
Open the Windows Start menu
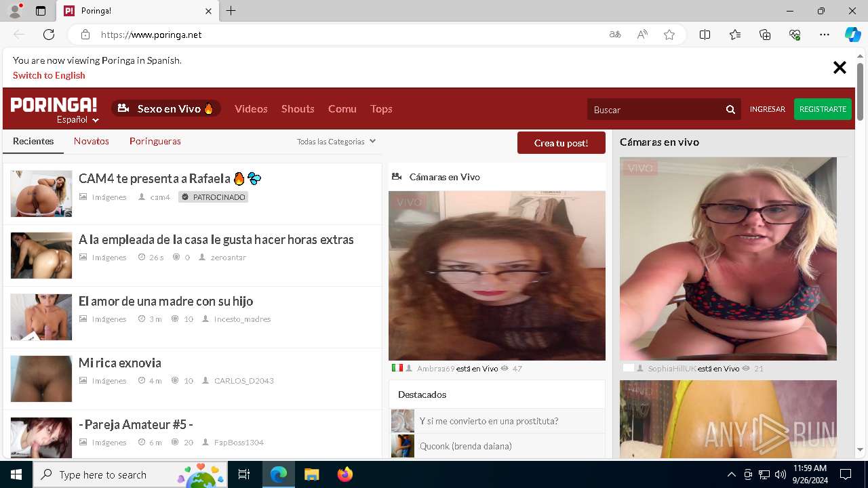point(16,474)
